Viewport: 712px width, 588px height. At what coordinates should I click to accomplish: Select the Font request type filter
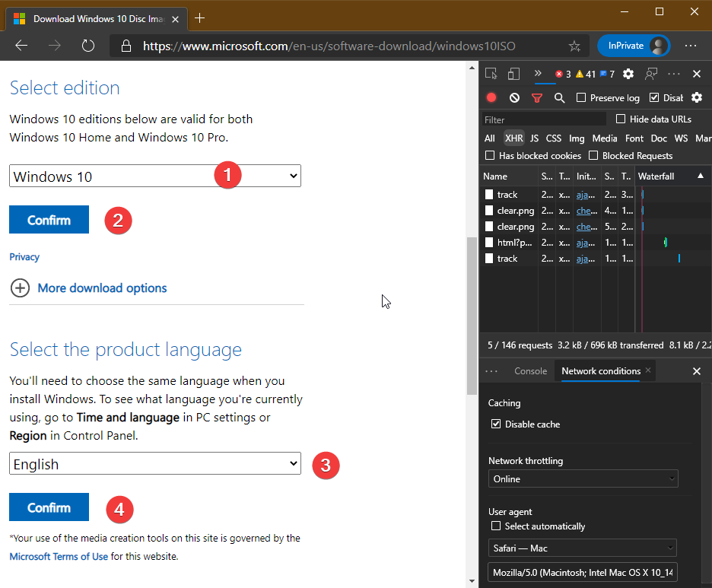click(x=634, y=138)
